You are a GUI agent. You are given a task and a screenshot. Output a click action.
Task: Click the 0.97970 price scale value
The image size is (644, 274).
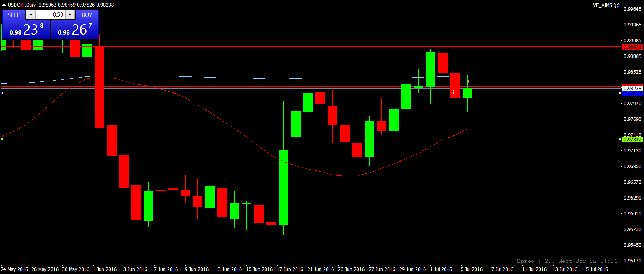pos(632,103)
